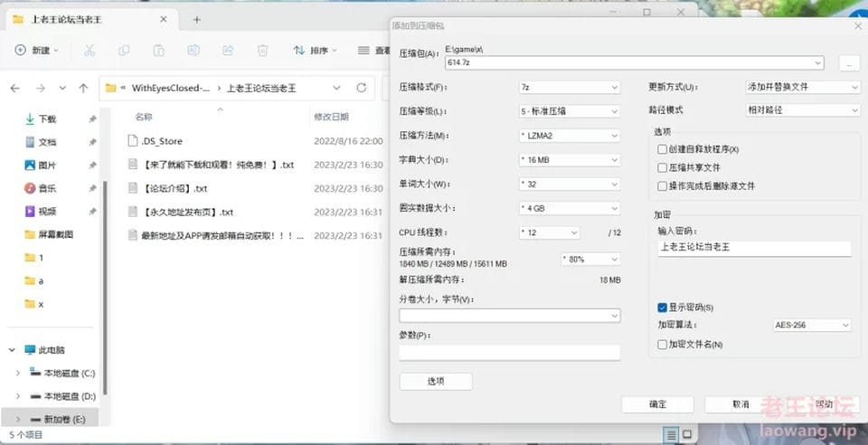
Task: Click the Delete trash icon in Explorer
Action: click(x=262, y=51)
